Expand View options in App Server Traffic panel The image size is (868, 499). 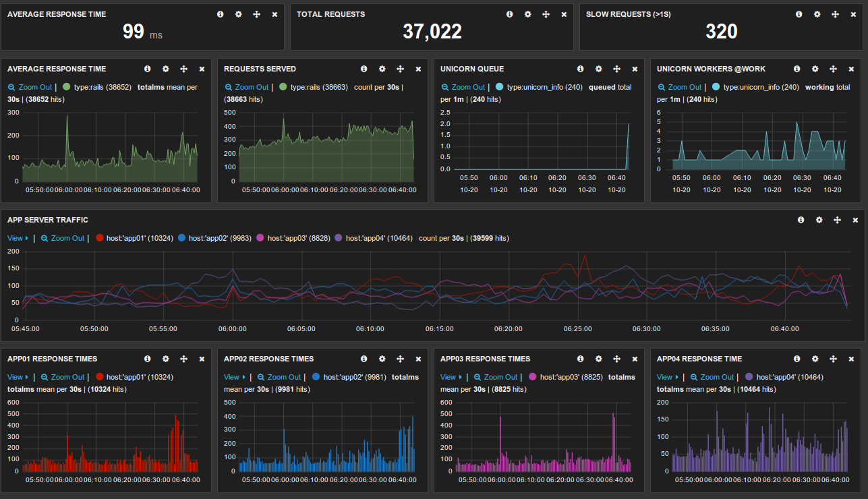pos(18,238)
